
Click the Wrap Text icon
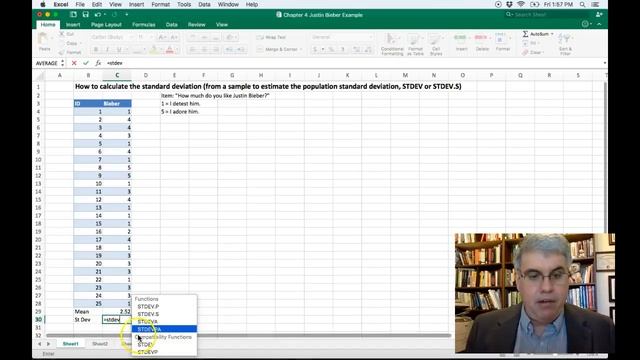[x=260, y=37]
